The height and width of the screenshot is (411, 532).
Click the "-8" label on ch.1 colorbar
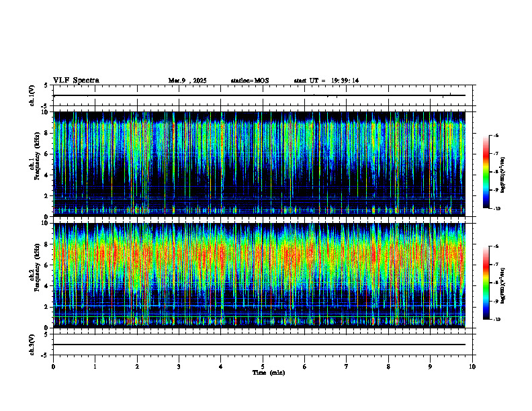click(496, 172)
